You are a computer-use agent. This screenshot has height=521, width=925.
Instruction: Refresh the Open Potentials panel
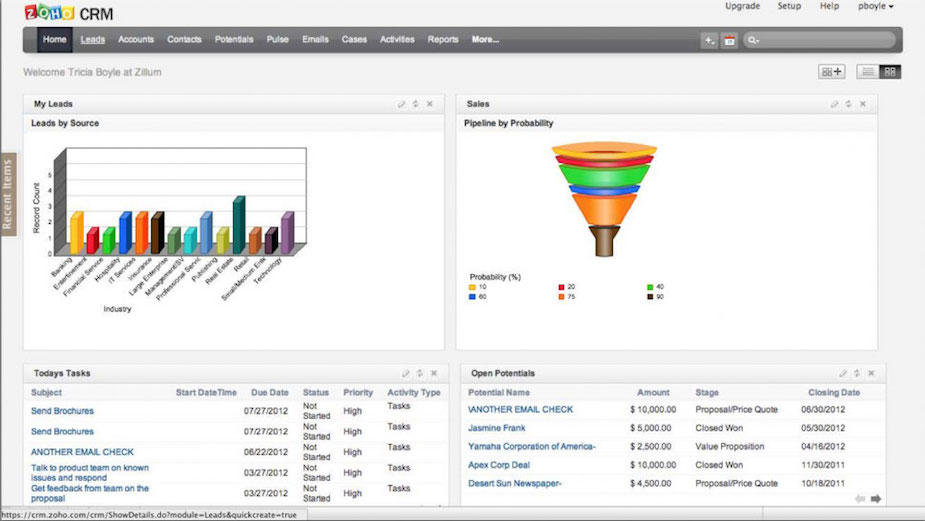point(857,373)
